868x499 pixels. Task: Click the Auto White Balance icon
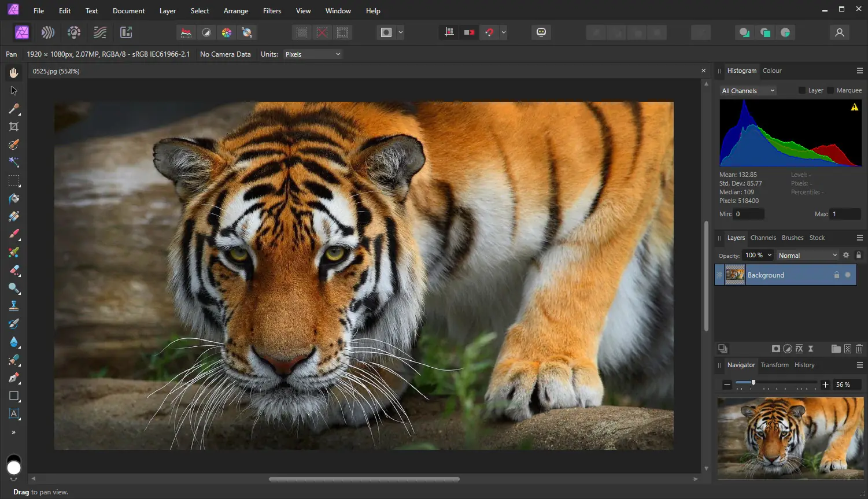(247, 32)
